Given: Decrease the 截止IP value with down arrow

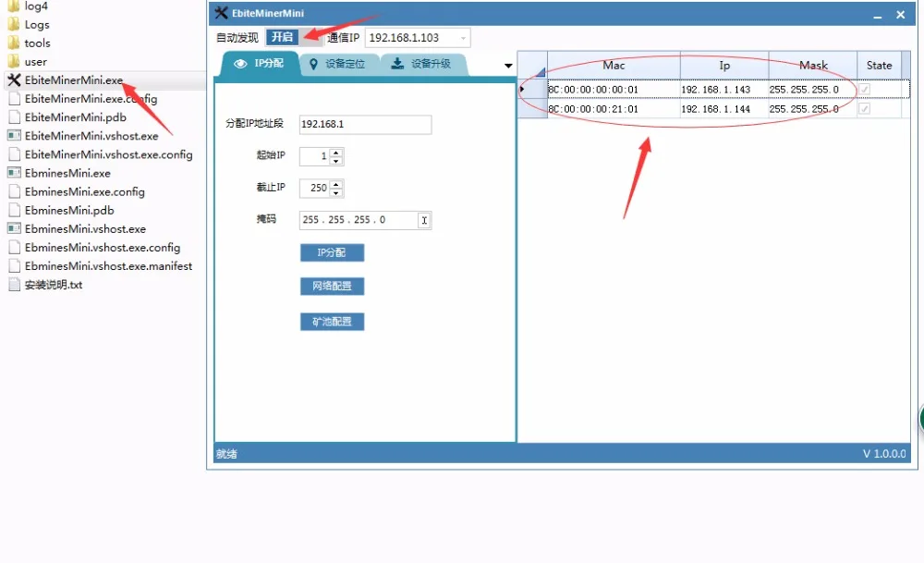Looking at the screenshot, I should click(336, 191).
